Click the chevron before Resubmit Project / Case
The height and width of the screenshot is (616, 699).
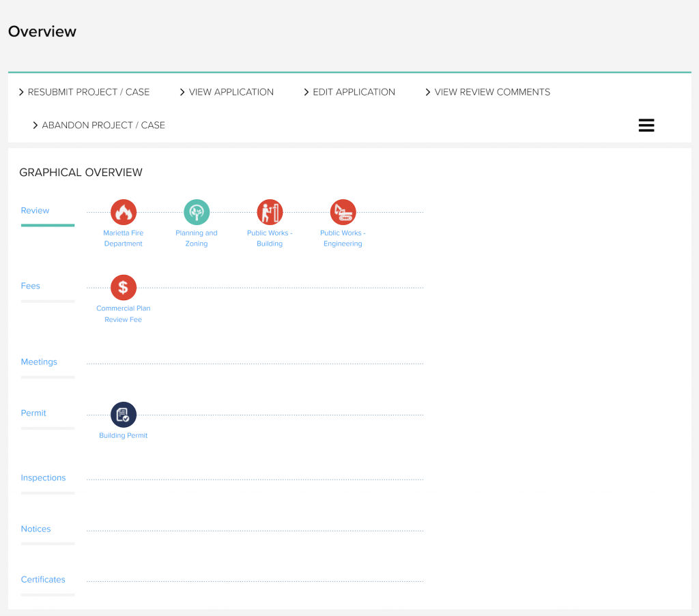tap(21, 92)
